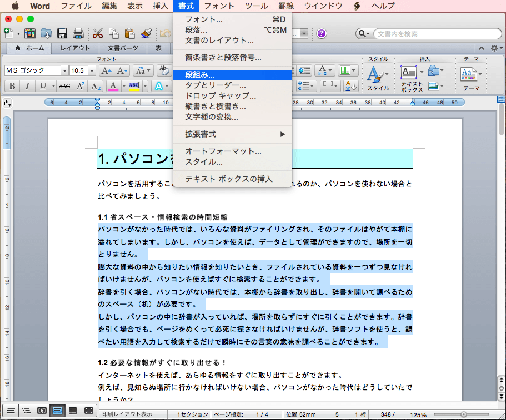This screenshot has height=420, width=506.
Task: Open the ヘルプ menu
Action: (x=383, y=6)
